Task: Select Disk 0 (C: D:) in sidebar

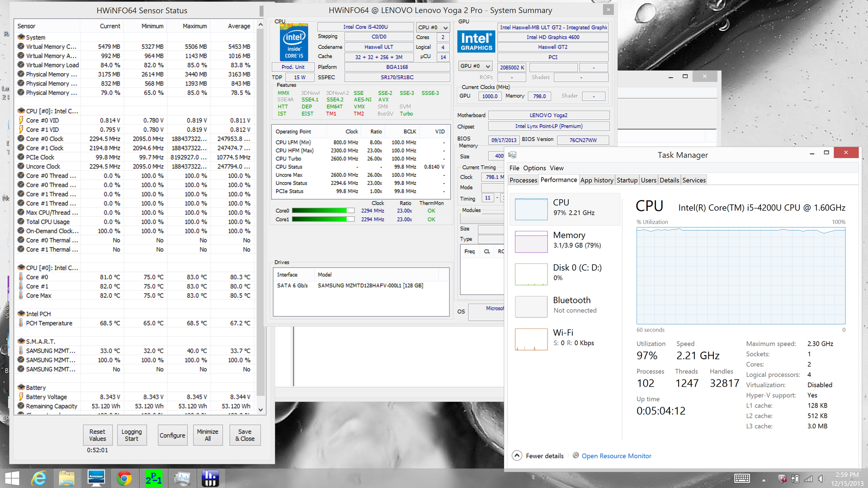Action: tap(565, 274)
